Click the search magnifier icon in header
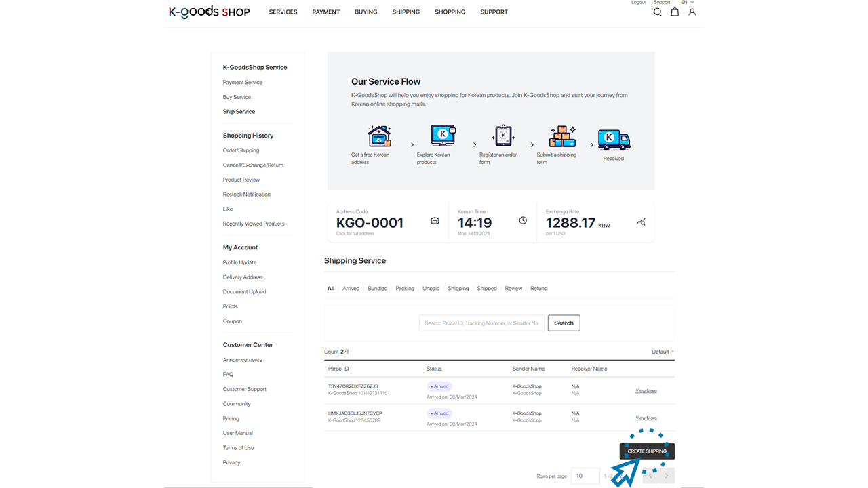This screenshot has width=868, height=488. (657, 12)
